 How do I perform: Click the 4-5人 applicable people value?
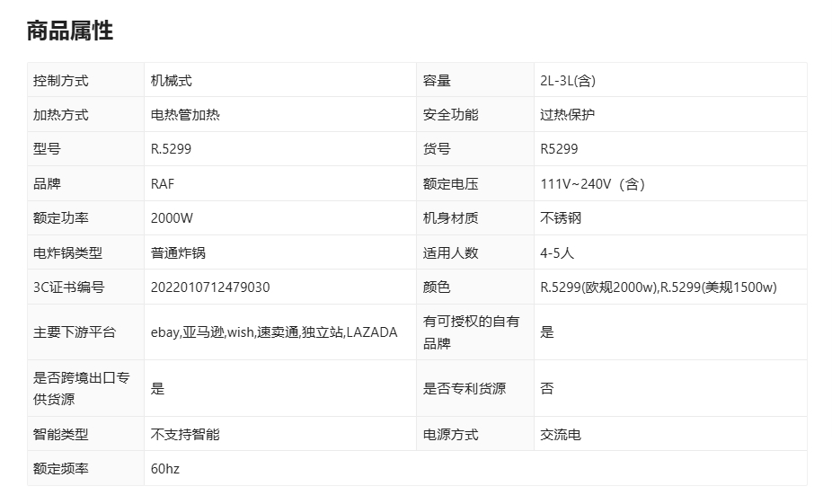[x=557, y=253]
